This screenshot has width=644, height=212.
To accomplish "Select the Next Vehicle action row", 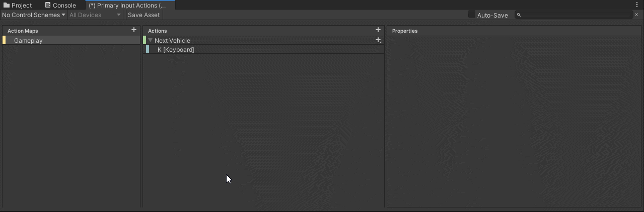I will tap(263, 41).
